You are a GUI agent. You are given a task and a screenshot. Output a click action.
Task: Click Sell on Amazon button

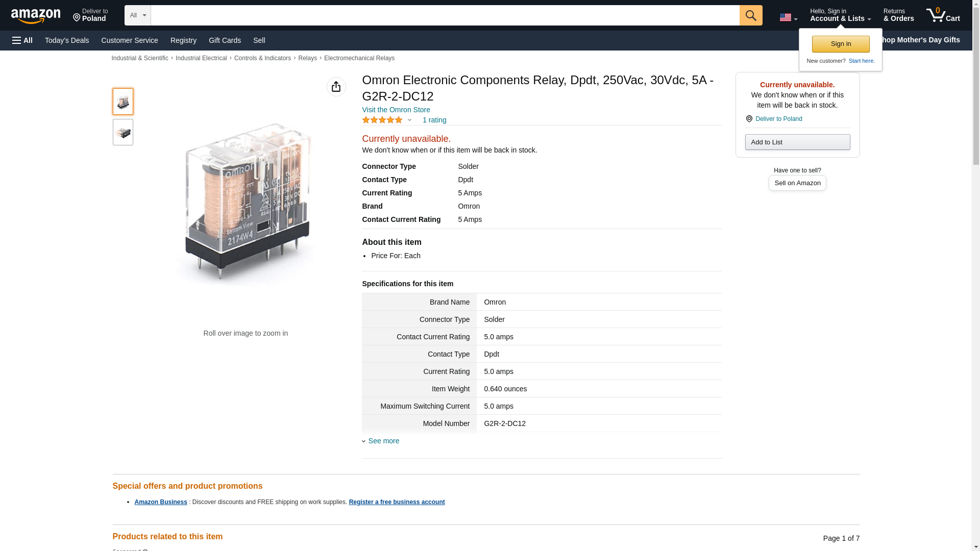[797, 183]
